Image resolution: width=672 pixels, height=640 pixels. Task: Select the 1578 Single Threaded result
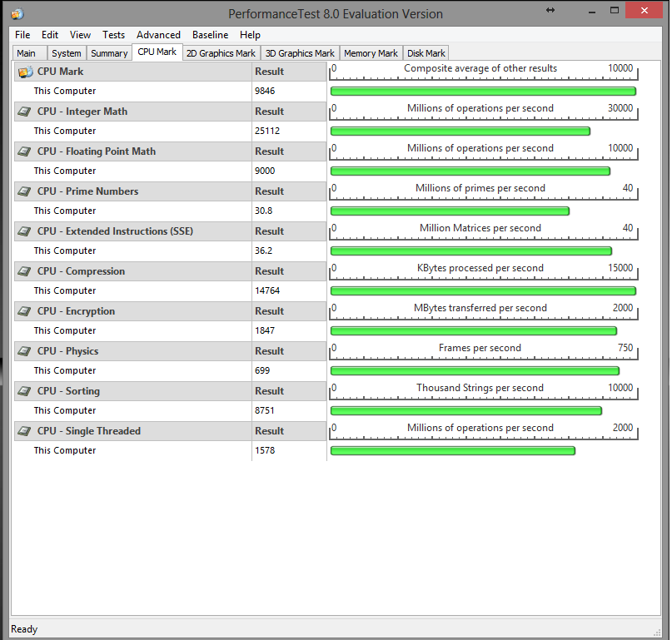pos(265,450)
